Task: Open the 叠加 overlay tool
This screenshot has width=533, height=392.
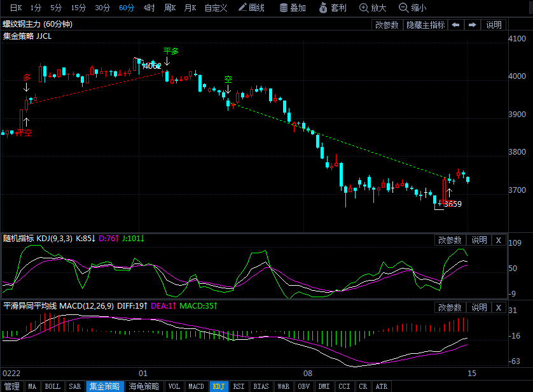Action: [293, 8]
